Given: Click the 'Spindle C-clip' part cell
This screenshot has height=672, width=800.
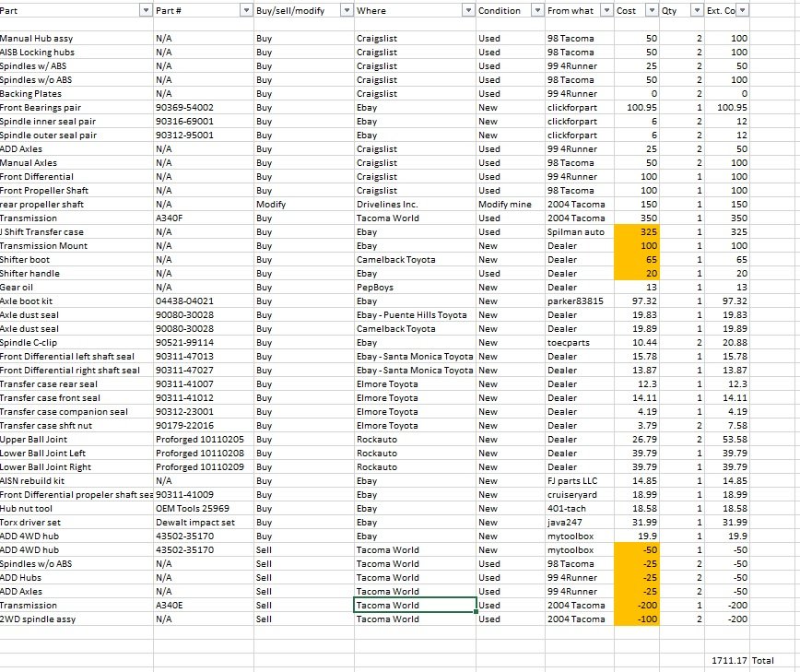Looking at the screenshot, I should click(76, 342).
